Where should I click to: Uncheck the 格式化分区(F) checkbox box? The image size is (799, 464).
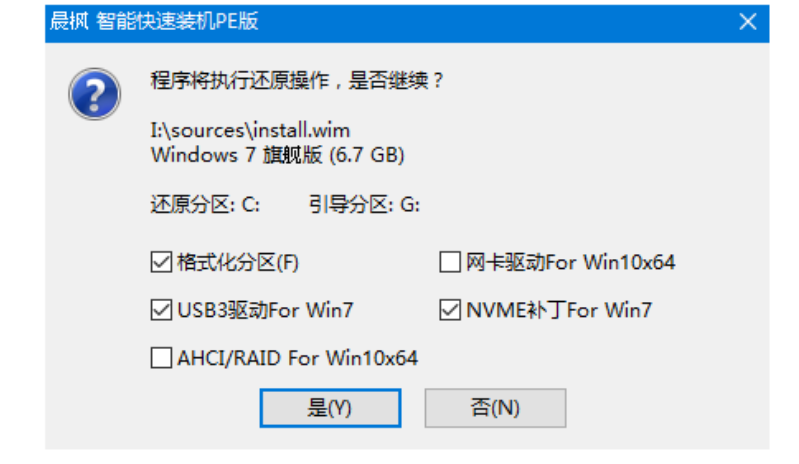click(x=161, y=262)
